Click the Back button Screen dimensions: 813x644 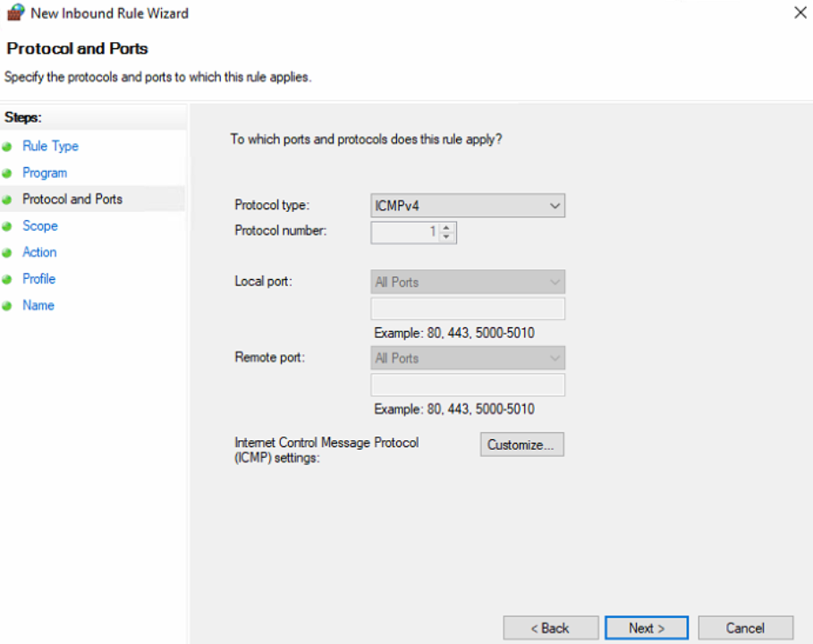pyautogui.click(x=551, y=628)
